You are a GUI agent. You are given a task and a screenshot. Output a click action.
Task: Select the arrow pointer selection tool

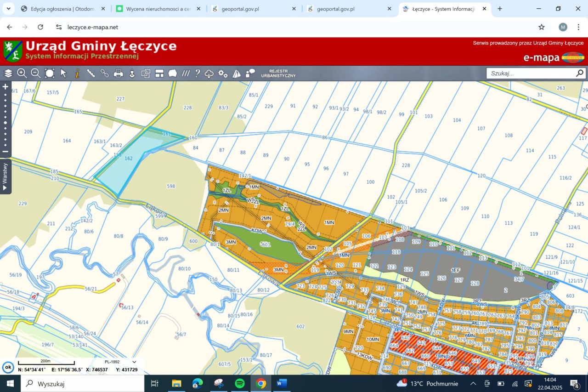[x=63, y=74]
